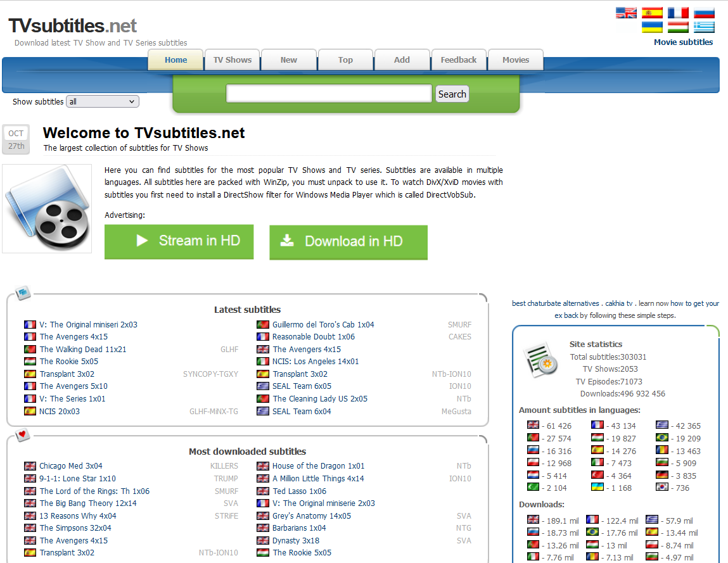Click the flag beside Guillermo del Toro's Cab 1x04

coord(263,324)
